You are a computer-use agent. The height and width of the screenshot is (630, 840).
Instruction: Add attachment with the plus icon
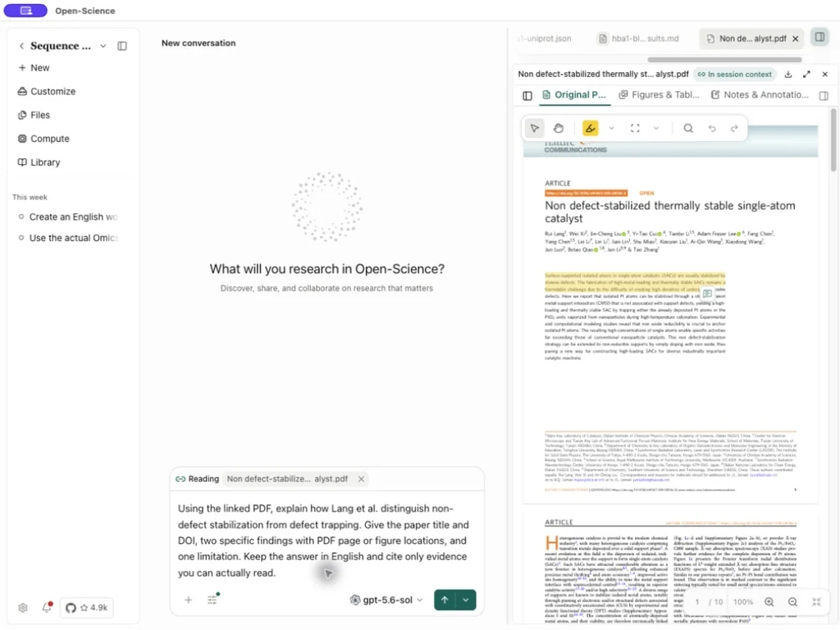tap(188, 600)
